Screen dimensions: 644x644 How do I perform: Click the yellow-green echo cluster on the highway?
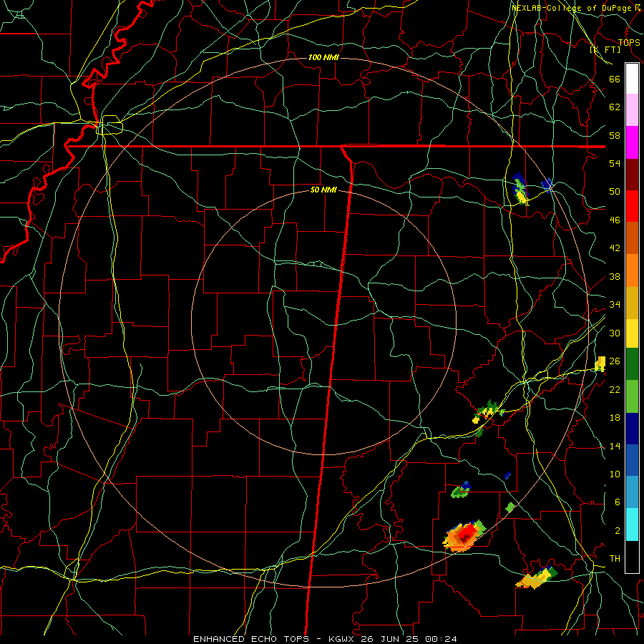coord(488,412)
